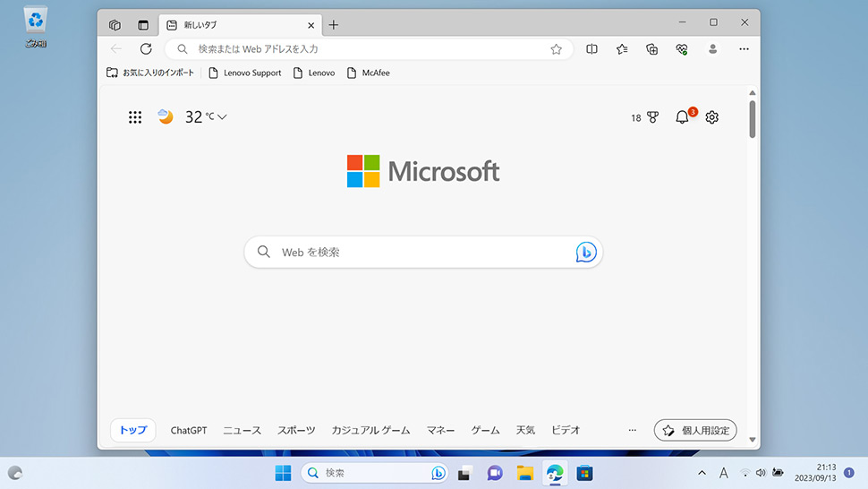Open notifications bell icon
The height and width of the screenshot is (489, 868).
pyautogui.click(x=683, y=116)
